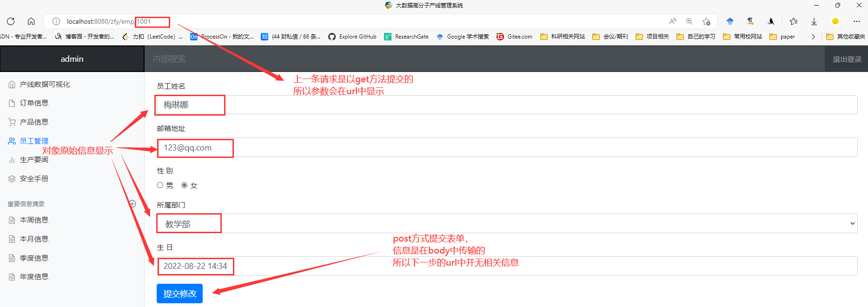The image size is (868, 307).
Task: Open 年度信息 report
Action: [x=34, y=277]
